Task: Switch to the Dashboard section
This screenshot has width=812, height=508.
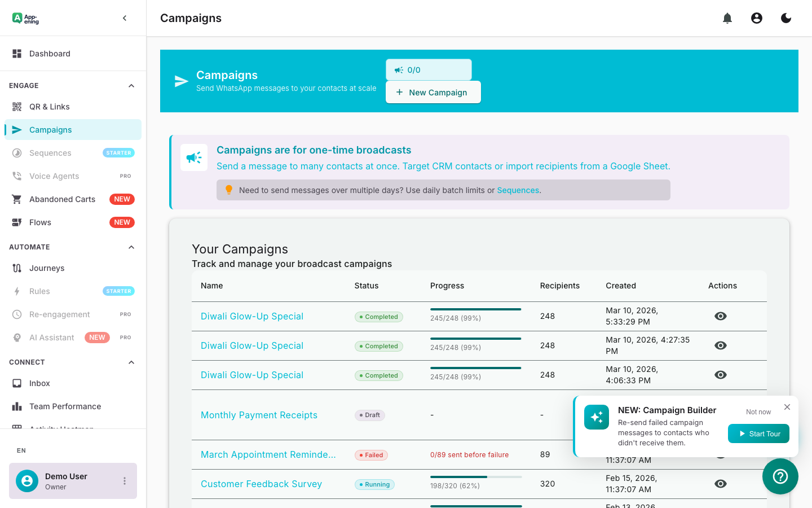Action: 50,53
